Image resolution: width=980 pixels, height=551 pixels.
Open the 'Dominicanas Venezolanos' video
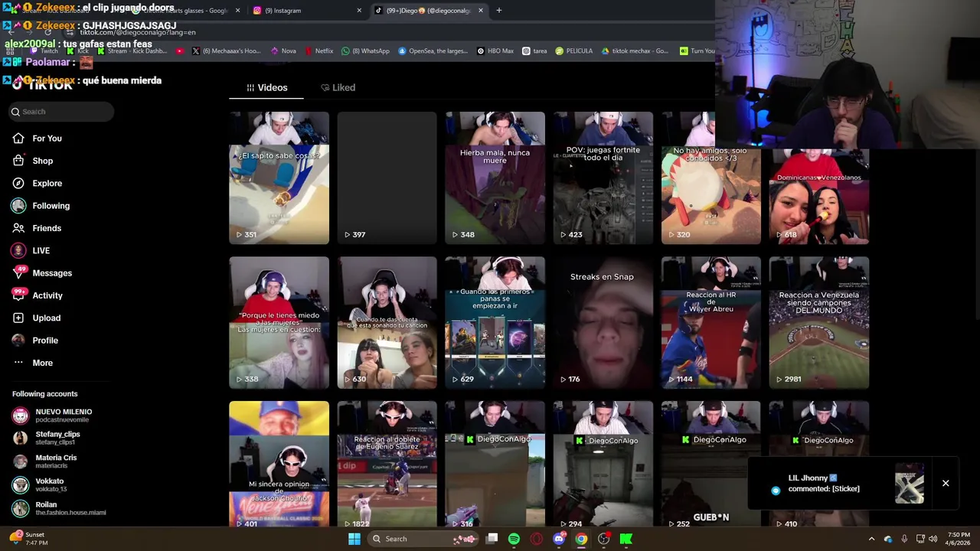(x=818, y=197)
